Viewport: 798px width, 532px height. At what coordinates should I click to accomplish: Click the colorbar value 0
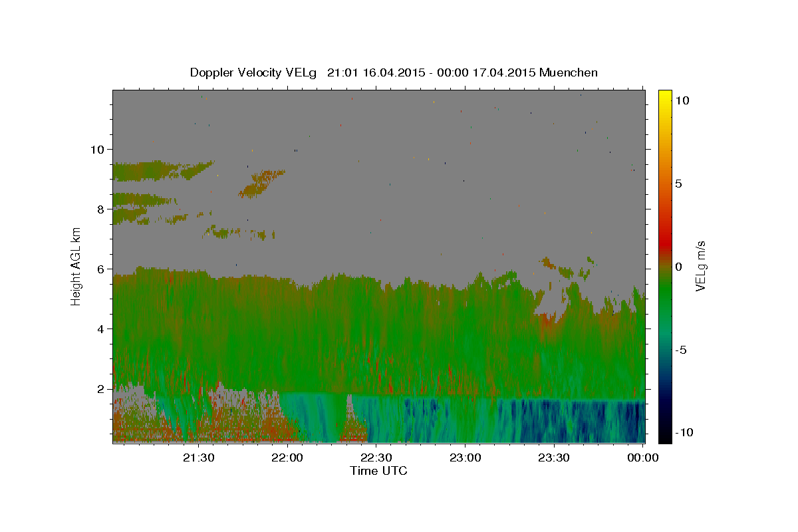pyautogui.click(x=678, y=267)
